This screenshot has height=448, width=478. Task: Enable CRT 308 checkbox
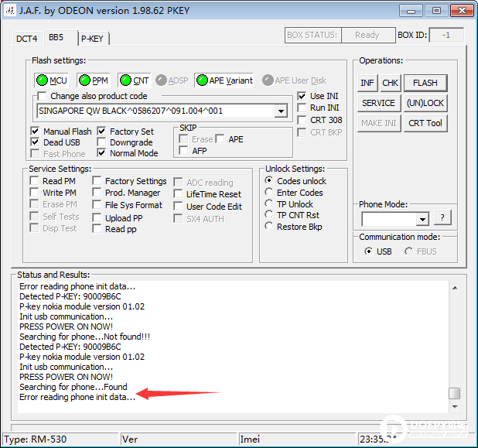(302, 120)
